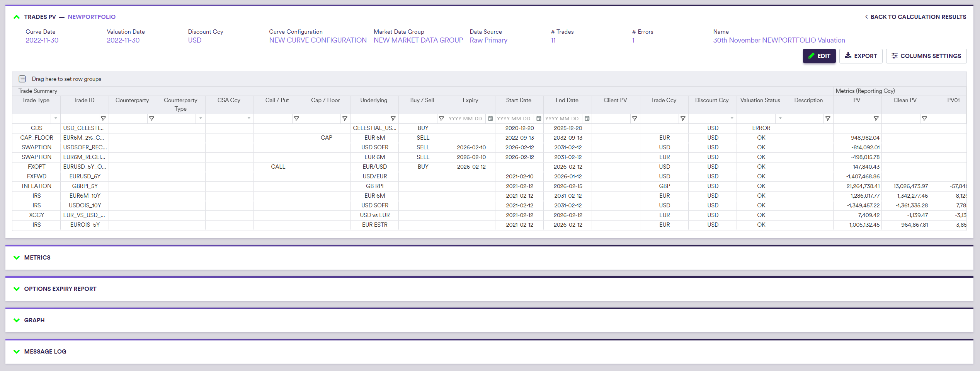Open the Expiry date calendar picker

(x=490, y=118)
